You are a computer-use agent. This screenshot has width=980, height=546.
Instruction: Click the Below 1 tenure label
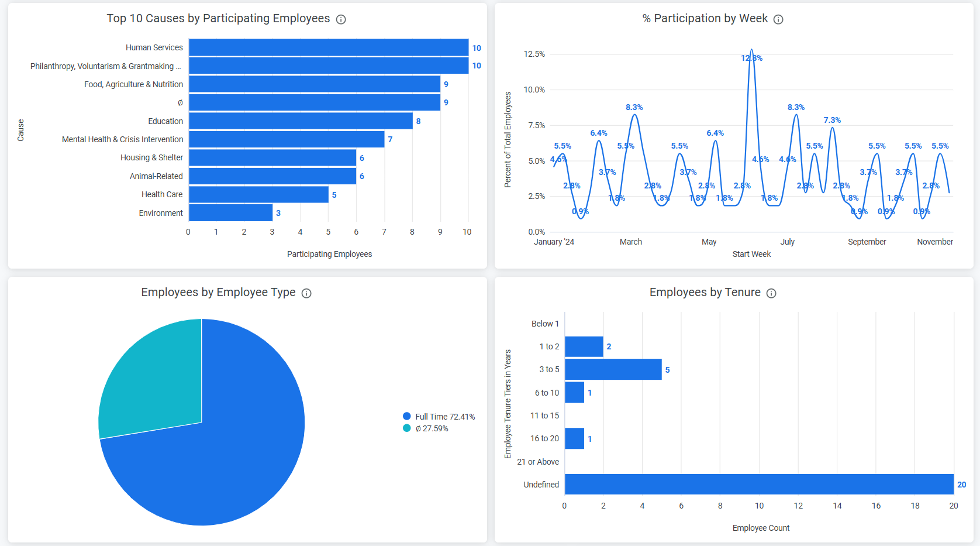click(x=545, y=324)
